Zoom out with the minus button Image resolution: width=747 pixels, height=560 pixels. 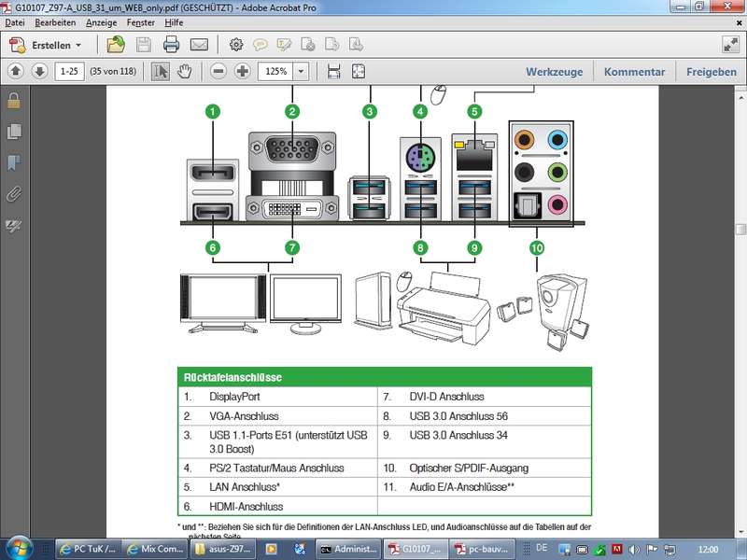click(x=218, y=71)
